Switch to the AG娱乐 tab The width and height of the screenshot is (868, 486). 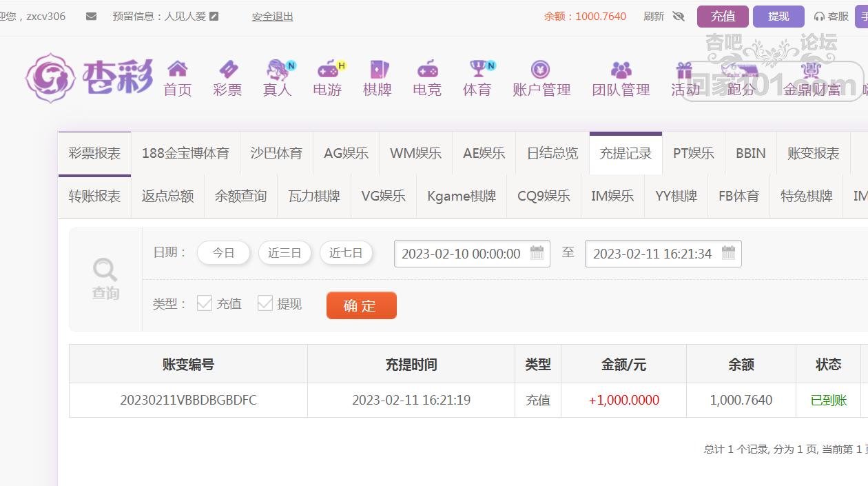pos(346,154)
